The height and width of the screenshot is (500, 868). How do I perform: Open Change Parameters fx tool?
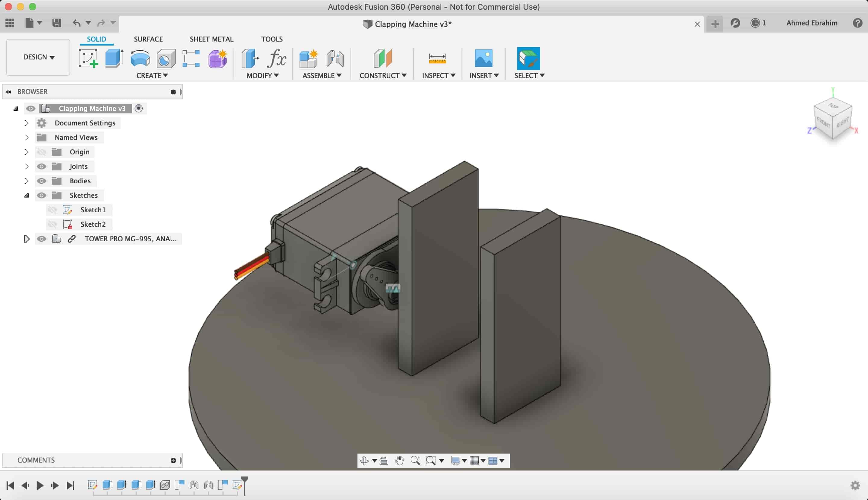277,59
